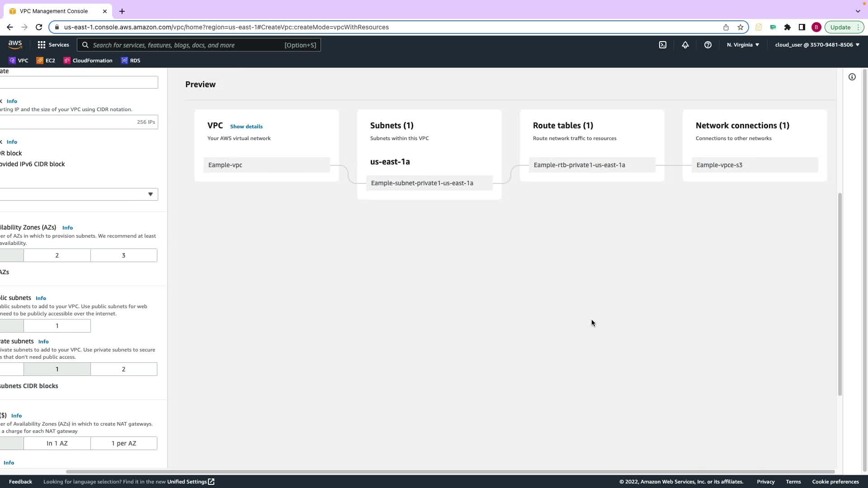
Task: Open the AWS support help icon
Action: 708,45
